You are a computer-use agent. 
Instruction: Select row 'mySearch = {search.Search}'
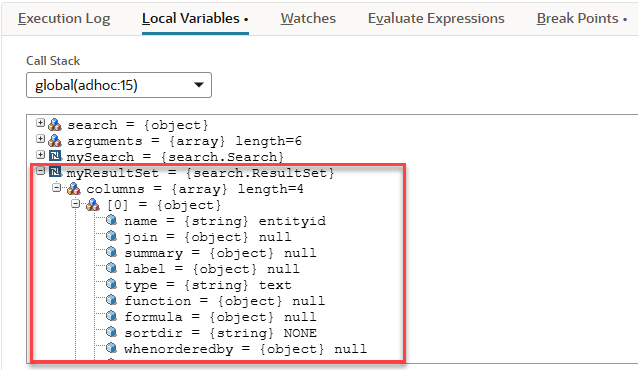[175, 157]
